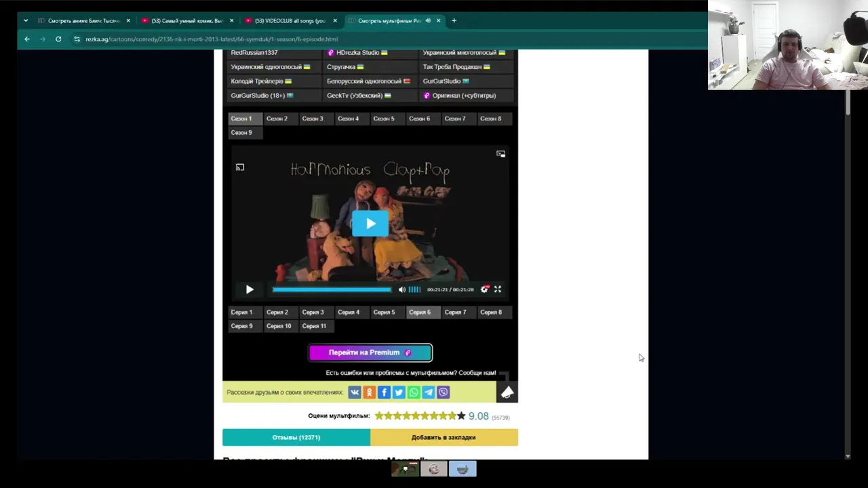Switch to the VIDEOCLUB all songs tab
Screen dimensions: 868x488
pos(290,21)
